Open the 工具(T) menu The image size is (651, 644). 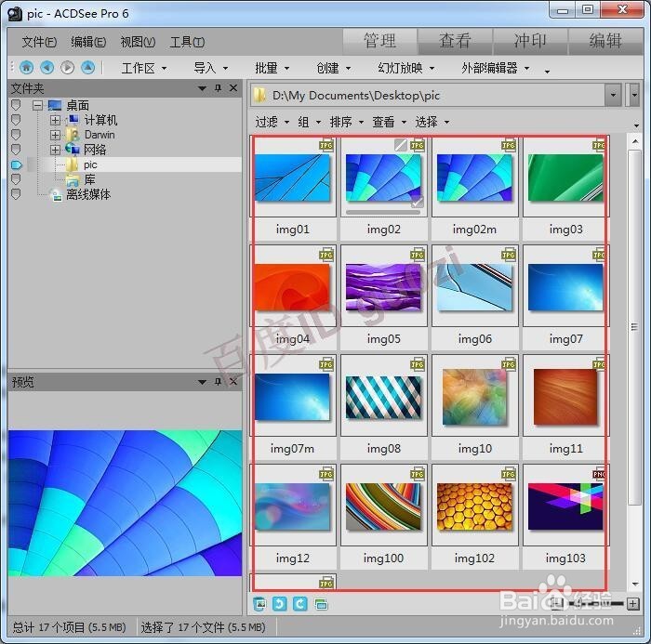pyautogui.click(x=187, y=42)
